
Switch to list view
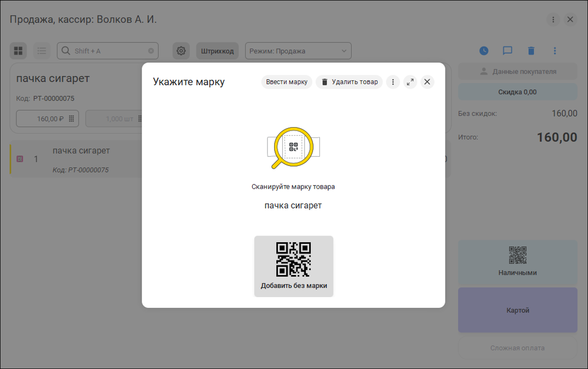tap(42, 51)
